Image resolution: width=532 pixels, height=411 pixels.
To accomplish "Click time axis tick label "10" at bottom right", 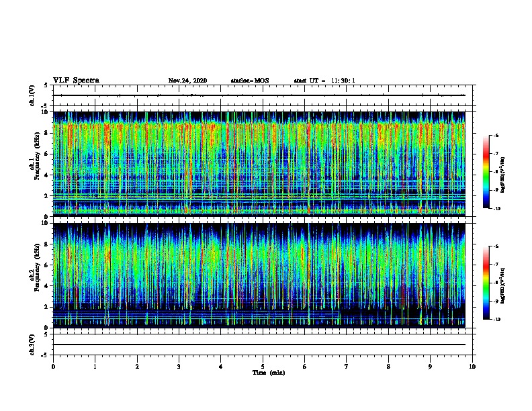I will click(x=472, y=367).
